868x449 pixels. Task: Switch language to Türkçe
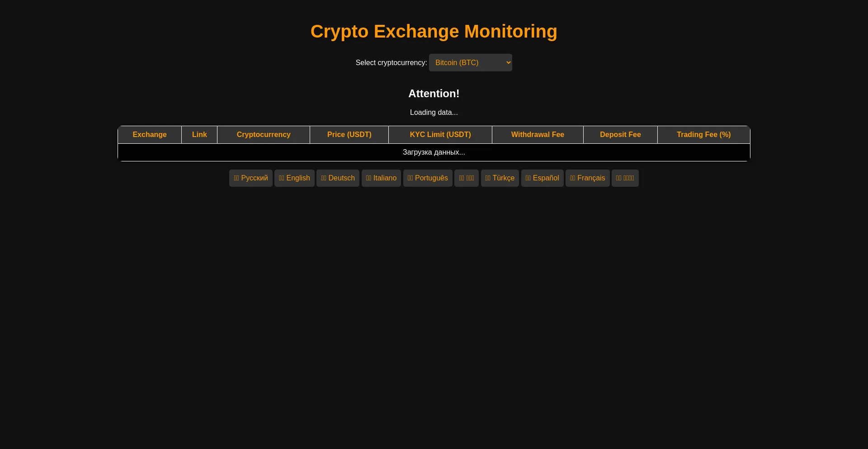click(500, 178)
